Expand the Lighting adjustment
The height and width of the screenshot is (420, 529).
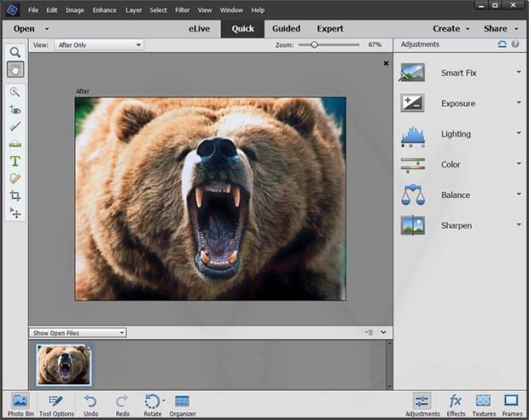point(519,133)
